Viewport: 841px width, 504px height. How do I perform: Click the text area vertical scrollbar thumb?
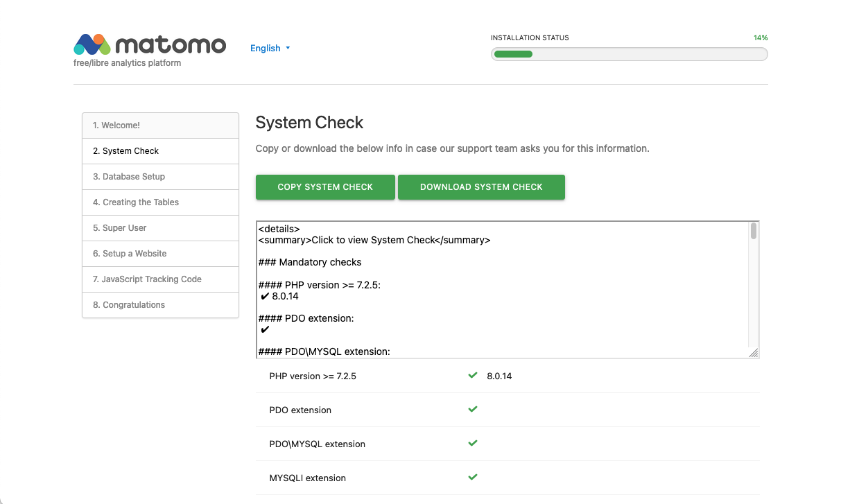point(753,231)
